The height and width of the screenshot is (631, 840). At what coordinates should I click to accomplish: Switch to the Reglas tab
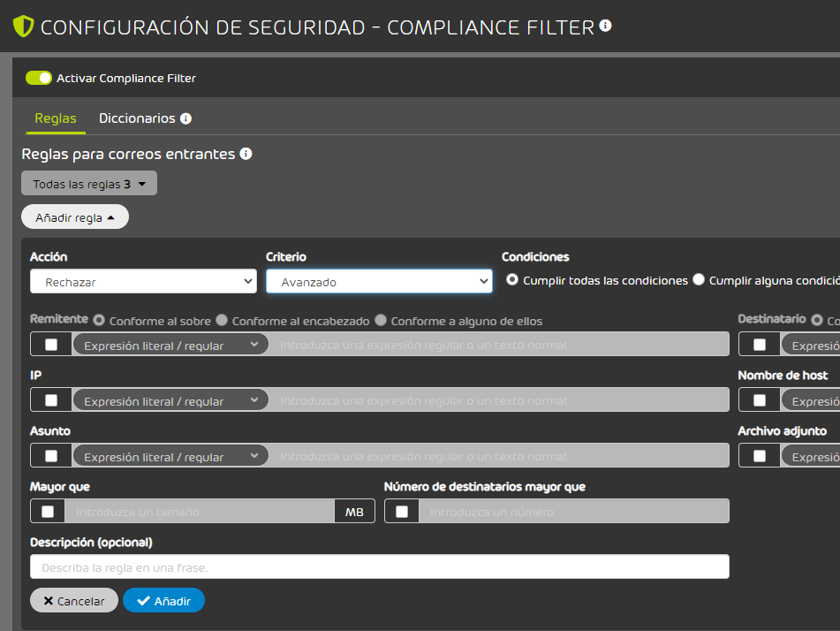[x=56, y=118]
